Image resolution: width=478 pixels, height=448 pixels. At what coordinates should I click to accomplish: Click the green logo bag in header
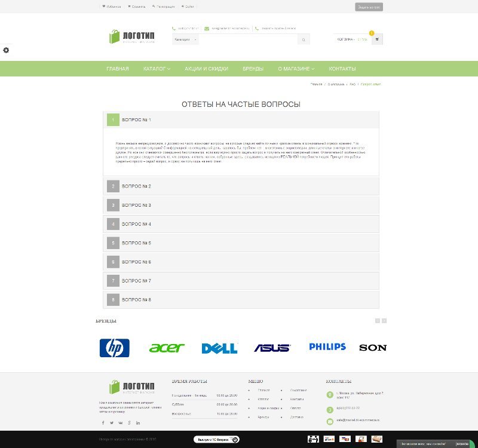coord(115,37)
